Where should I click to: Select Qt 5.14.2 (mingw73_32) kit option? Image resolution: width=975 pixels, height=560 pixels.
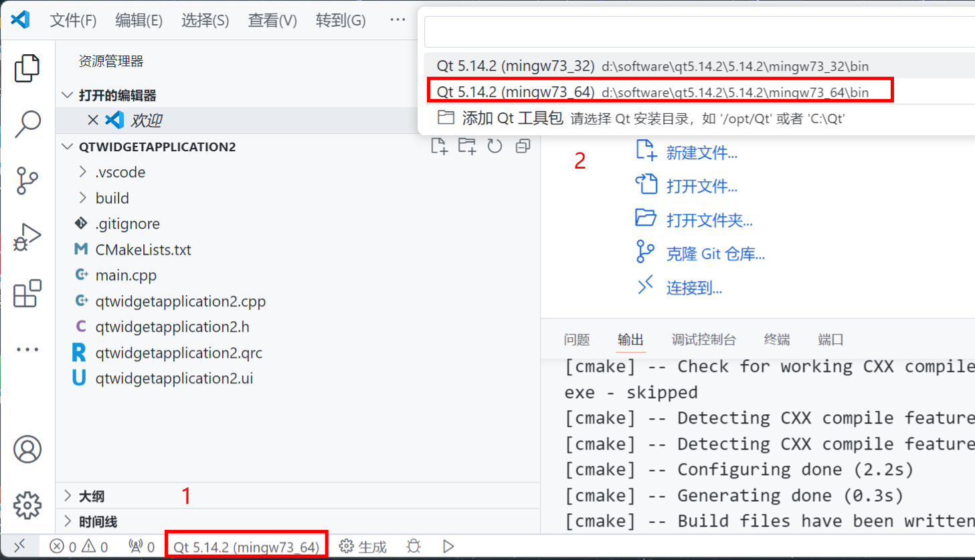[699, 66]
